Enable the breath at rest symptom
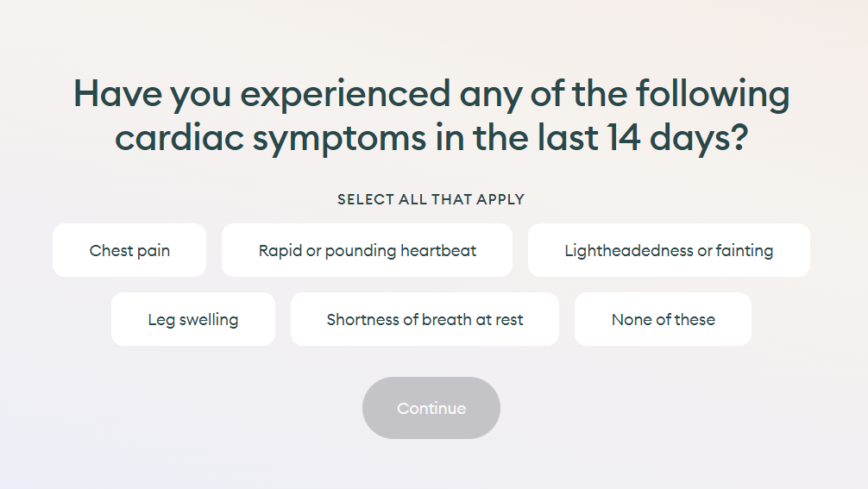This screenshot has height=489, width=868. click(425, 320)
